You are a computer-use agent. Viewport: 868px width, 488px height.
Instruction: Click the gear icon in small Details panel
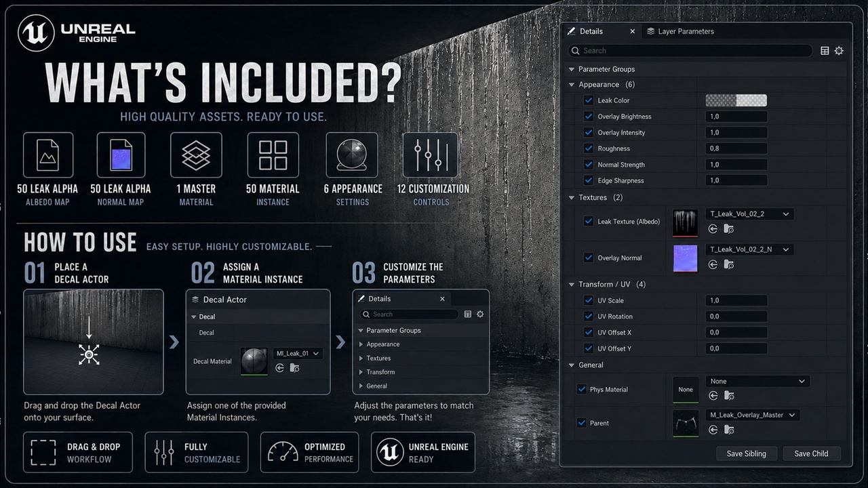(480, 314)
